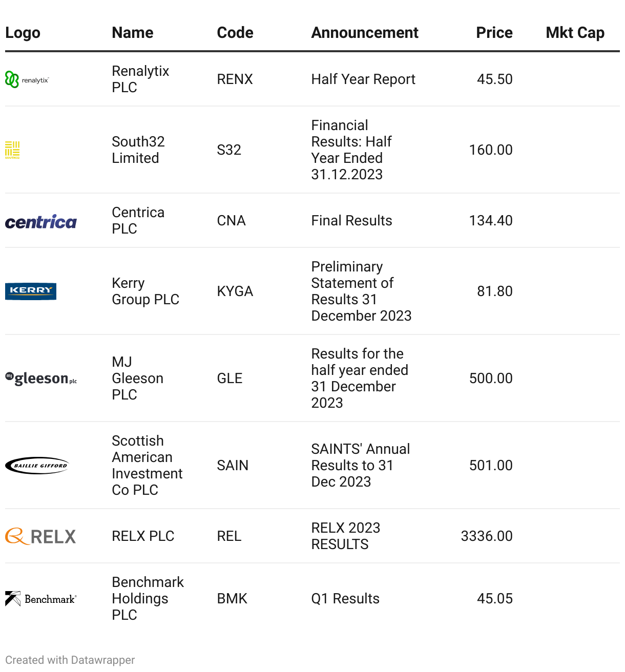Click the Baillie Gifford oval logo

[37, 466]
